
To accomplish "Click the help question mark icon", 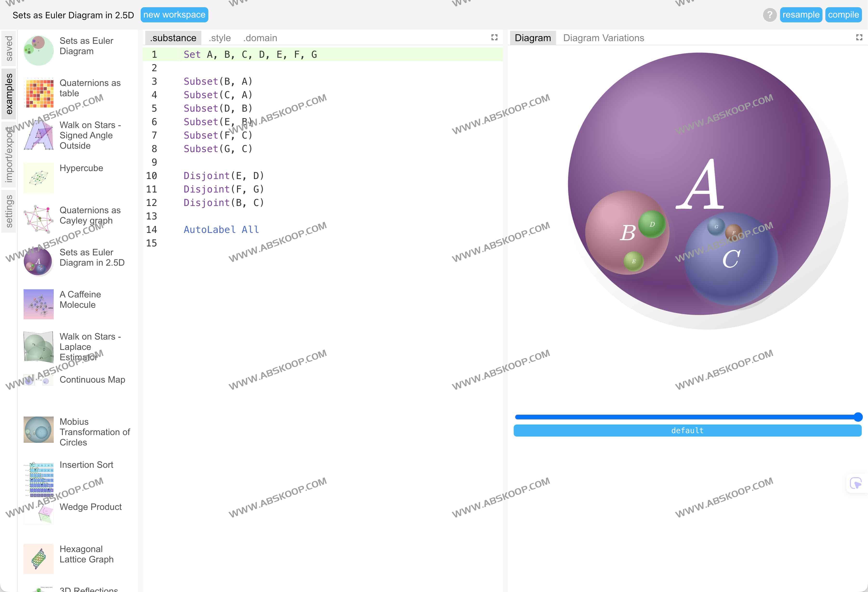I will [x=769, y=15].
